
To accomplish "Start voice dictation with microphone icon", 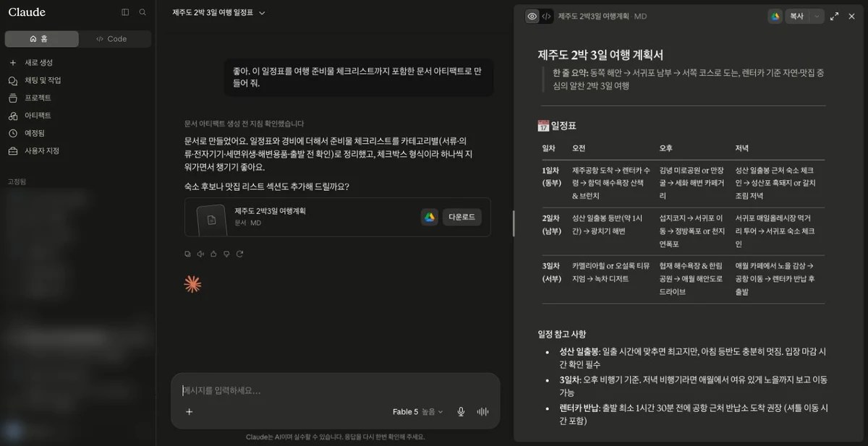I will point(461,412).
